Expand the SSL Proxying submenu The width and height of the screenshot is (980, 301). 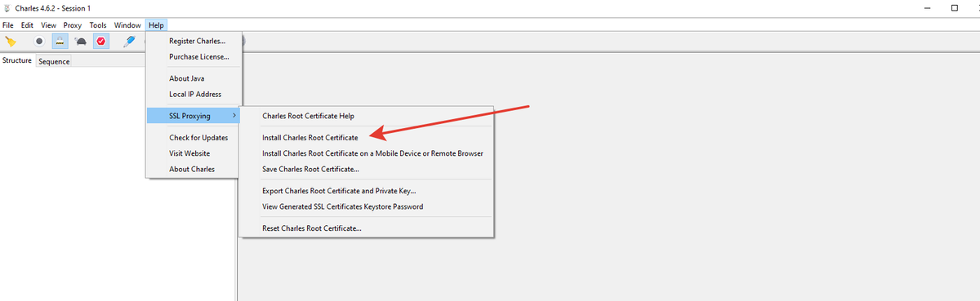pyautogui.click(x=194, y=116)
